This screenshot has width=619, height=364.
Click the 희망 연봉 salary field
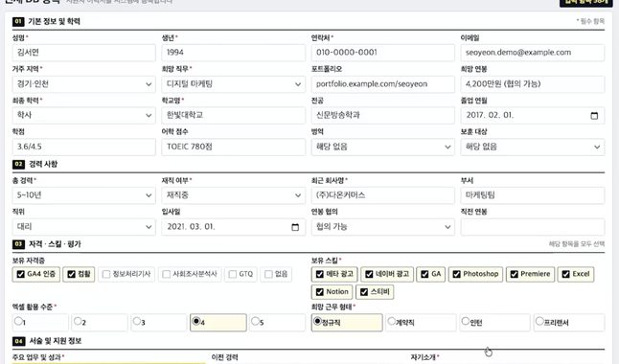[532, 84]
